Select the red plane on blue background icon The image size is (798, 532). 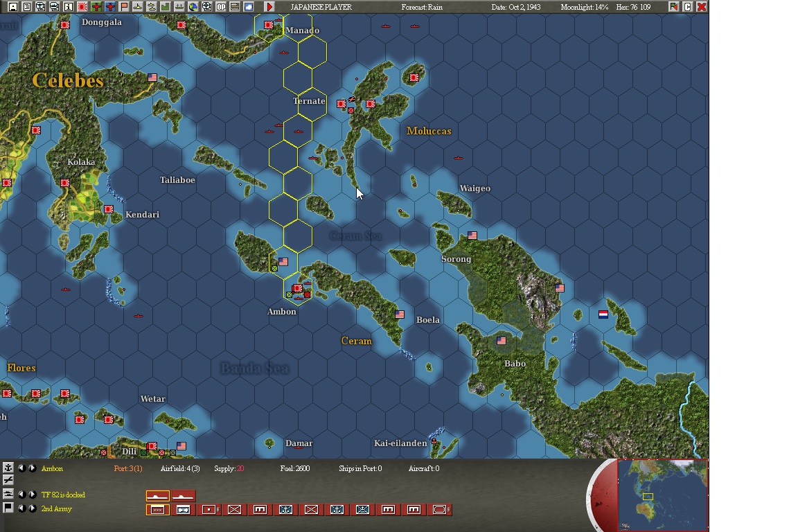click(110, 7)
